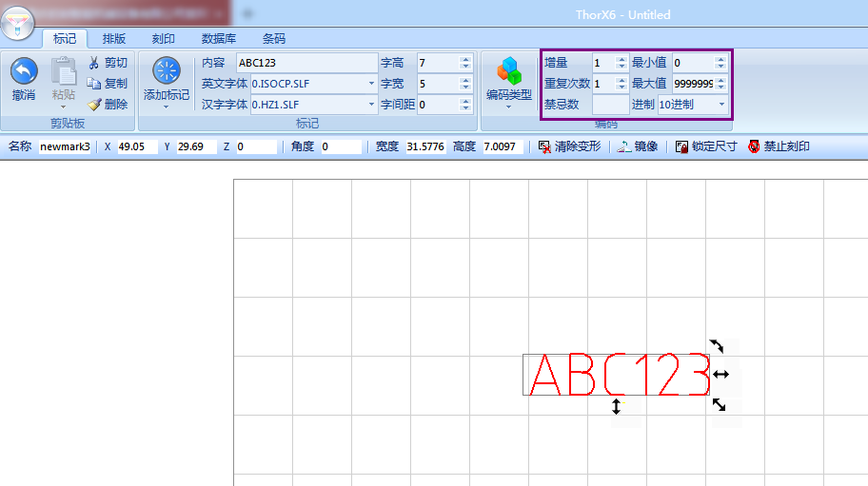Screen dimensions: 868x486
Task: Click the Copy (复制) icon
Action: click(94, 84)
